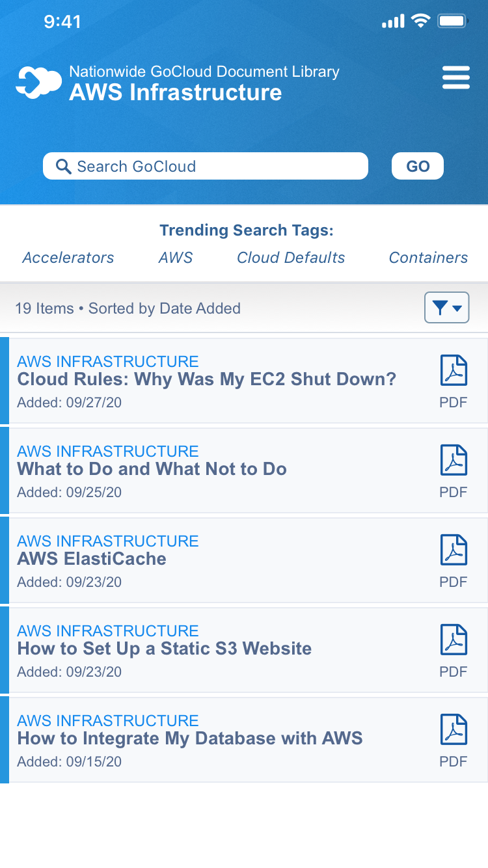
Task: Open How to Integrate My Database with AWS
Action: pyautogui.click(x=190, y=739)
